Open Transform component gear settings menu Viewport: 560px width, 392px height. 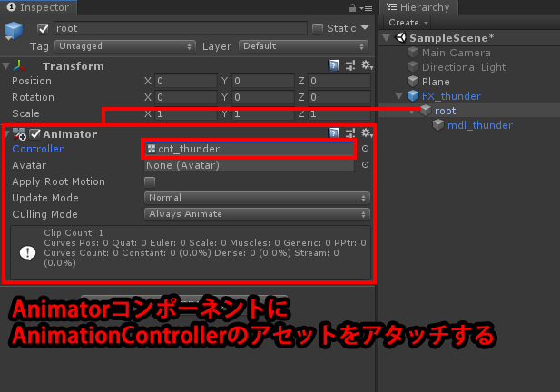point(367,65)
